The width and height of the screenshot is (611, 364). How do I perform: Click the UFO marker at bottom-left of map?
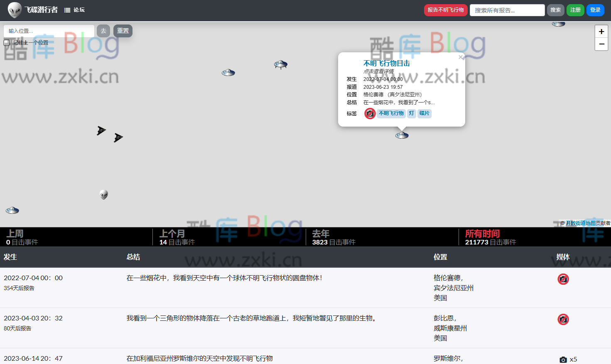(x=12, y=210)
